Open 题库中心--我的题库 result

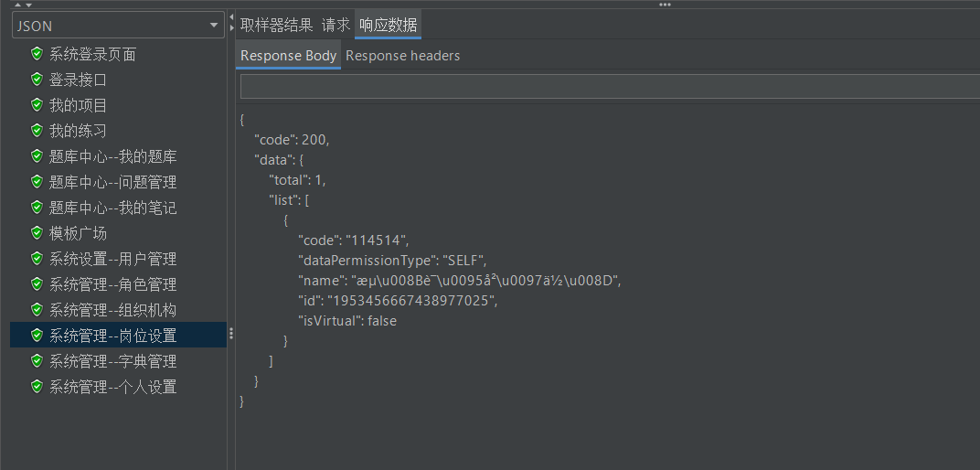112,157
